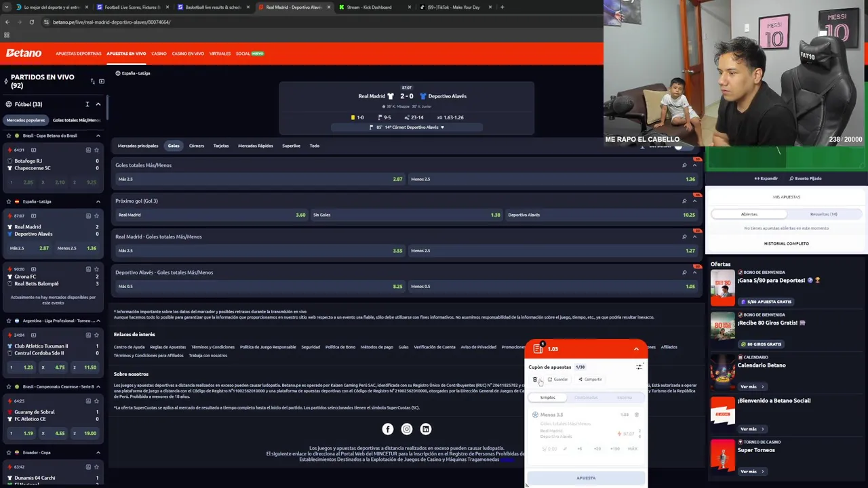
Task: Click pin icon on Próximo gol market
Action: pyautogui.click(x=684, y=201)
